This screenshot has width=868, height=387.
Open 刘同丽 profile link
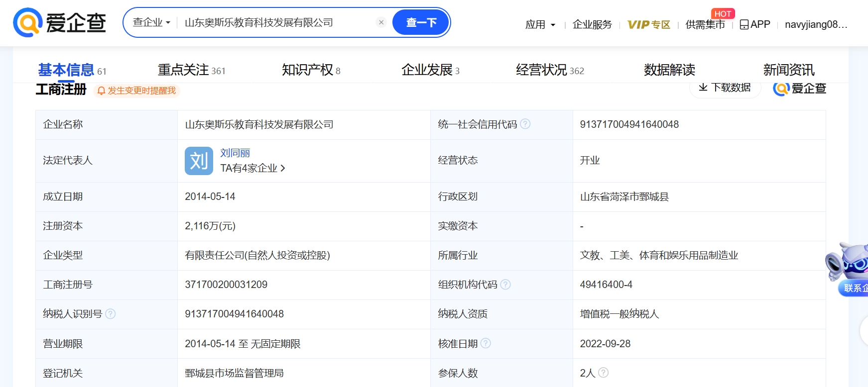tap(235, 153)
